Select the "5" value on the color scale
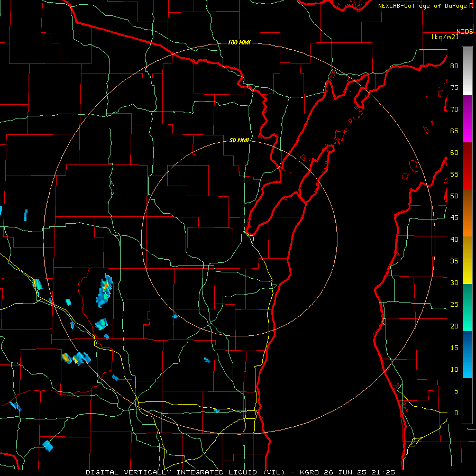476x476 pixels. [456, 391]
